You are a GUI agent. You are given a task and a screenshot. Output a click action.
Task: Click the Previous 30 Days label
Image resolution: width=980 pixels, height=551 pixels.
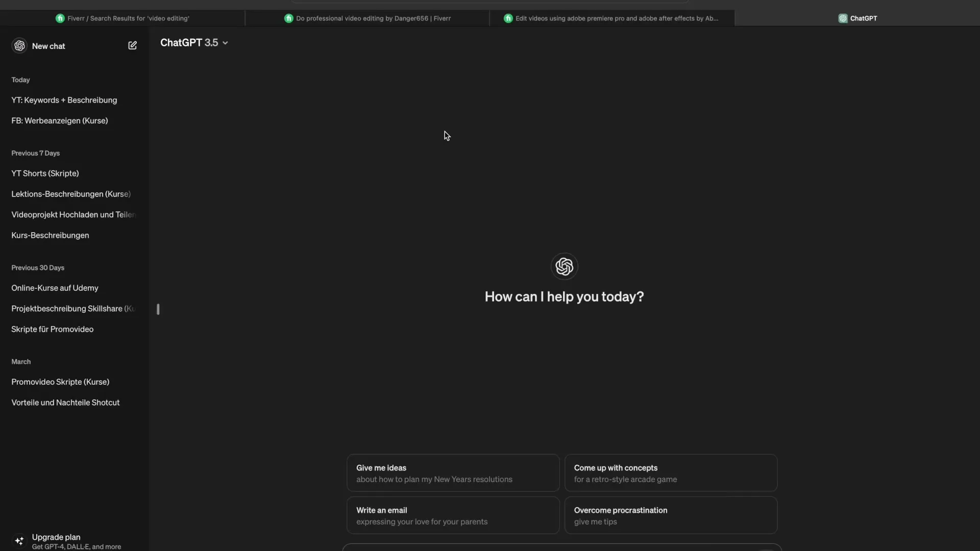pos(38,268)
